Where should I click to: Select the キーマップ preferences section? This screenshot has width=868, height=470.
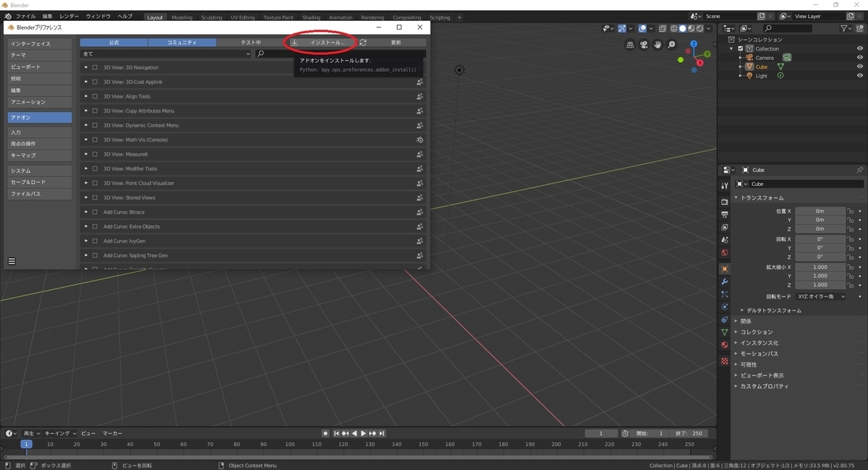pyautogui.click(x=40, y=155)
